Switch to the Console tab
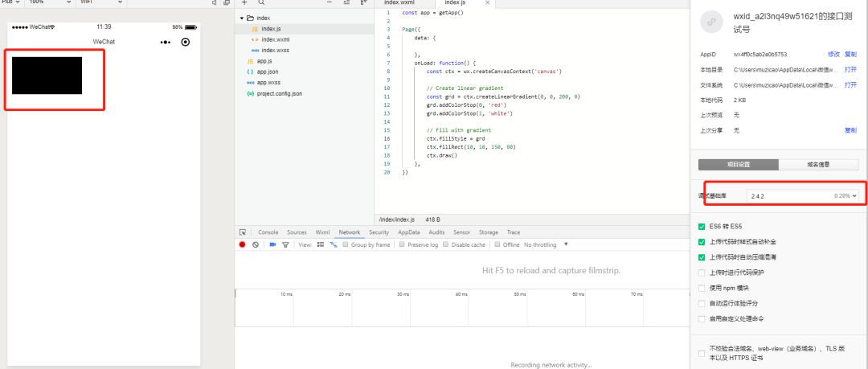 pos(268,232)
